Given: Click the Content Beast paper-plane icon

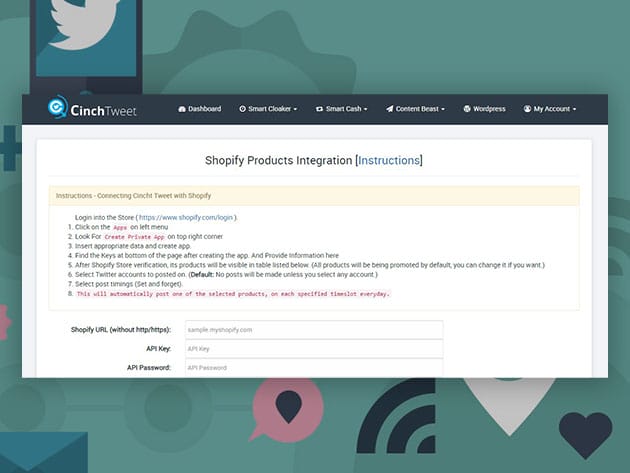Looking at the screenshot, I should tap(390, 109).
